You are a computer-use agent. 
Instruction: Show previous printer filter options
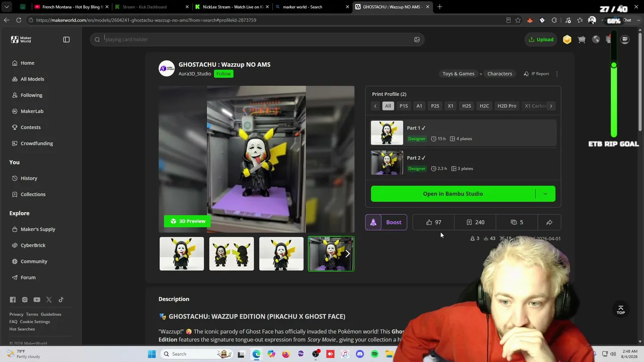375,106
